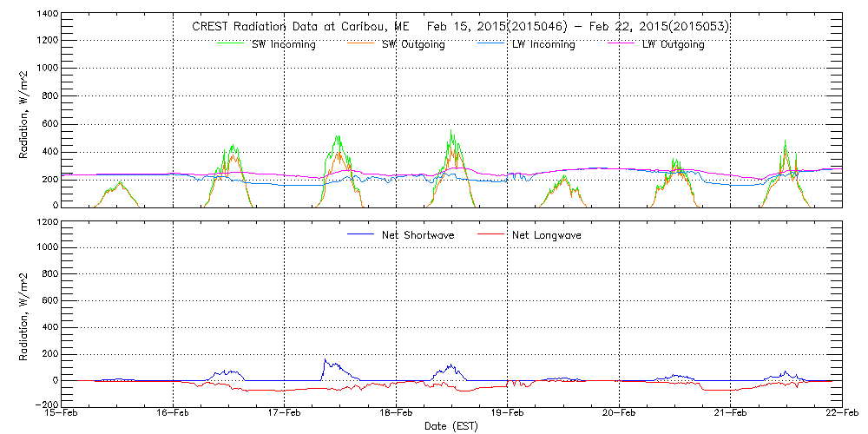
Task: Choose the 19-Feb date axis label
Action: point(507,413)
